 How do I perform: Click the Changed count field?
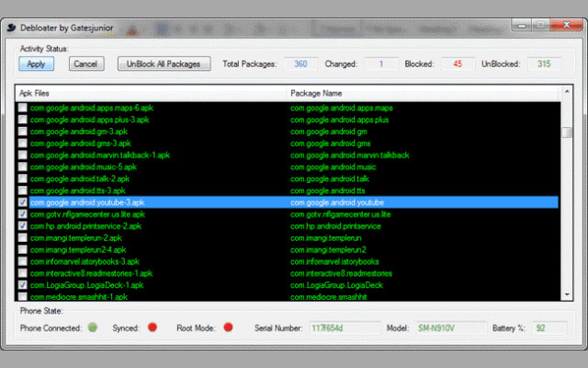click(381, 63)
